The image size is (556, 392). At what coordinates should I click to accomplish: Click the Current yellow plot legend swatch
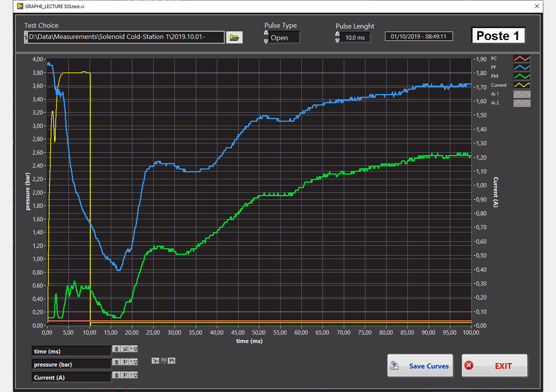(x=522, y=85)
